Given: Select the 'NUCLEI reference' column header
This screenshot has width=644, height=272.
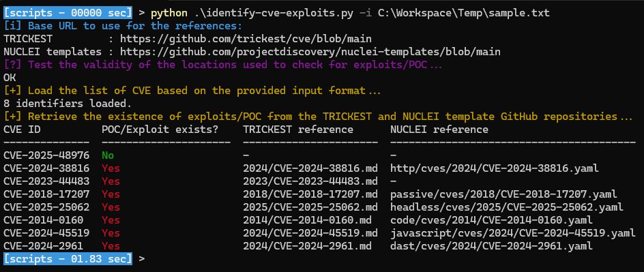Looking at the screenshot, I should (x=439, y=130).
